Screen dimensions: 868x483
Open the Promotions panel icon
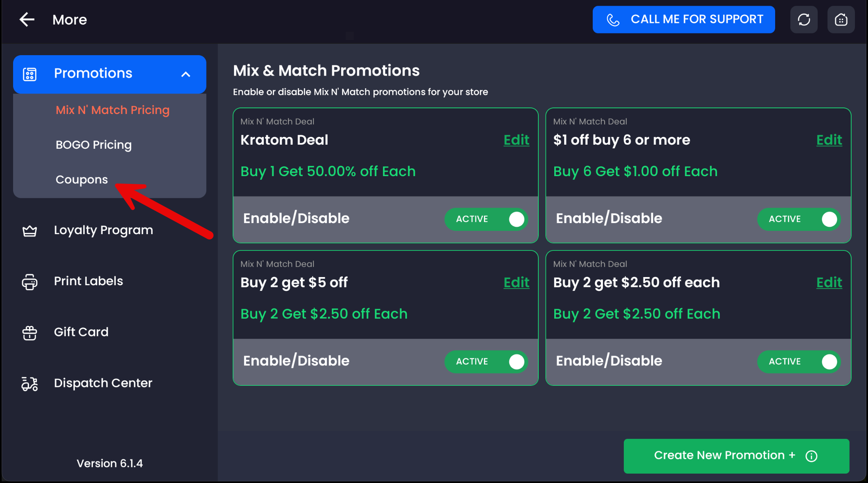pyautogui.click(x=29, y=74)
